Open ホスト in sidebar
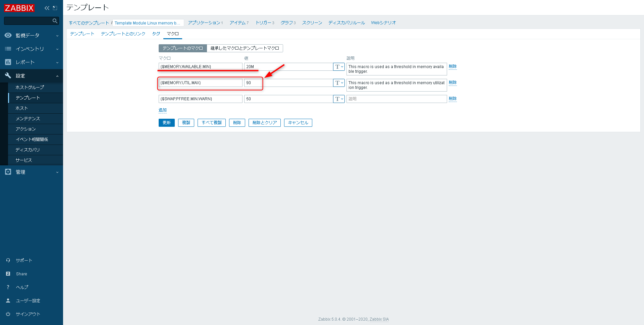Screen dimensions: 644x325 point(36,108)
